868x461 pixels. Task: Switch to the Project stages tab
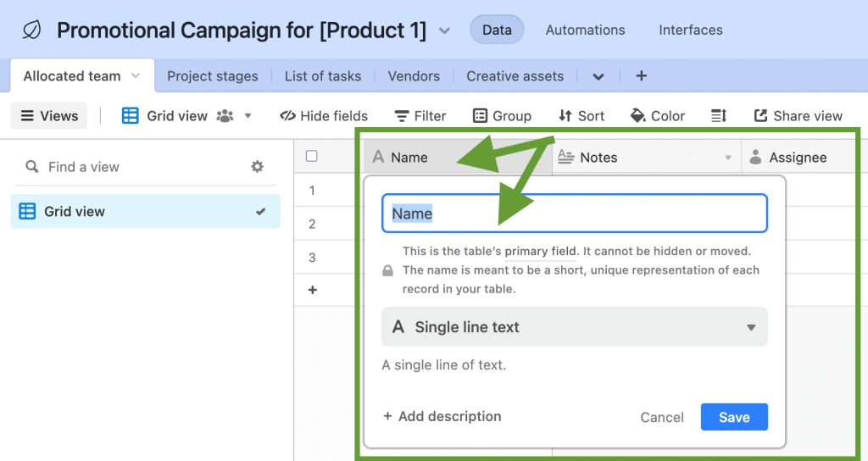coord(212,76)
